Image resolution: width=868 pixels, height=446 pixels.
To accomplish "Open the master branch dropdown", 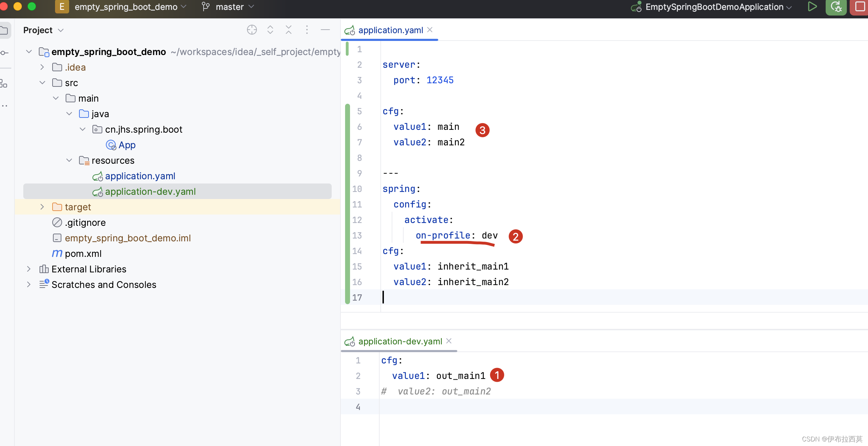I will pos(235,7).
